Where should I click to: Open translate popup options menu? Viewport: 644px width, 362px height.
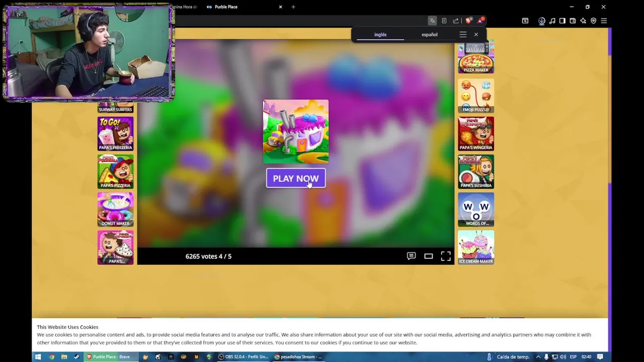463,35
